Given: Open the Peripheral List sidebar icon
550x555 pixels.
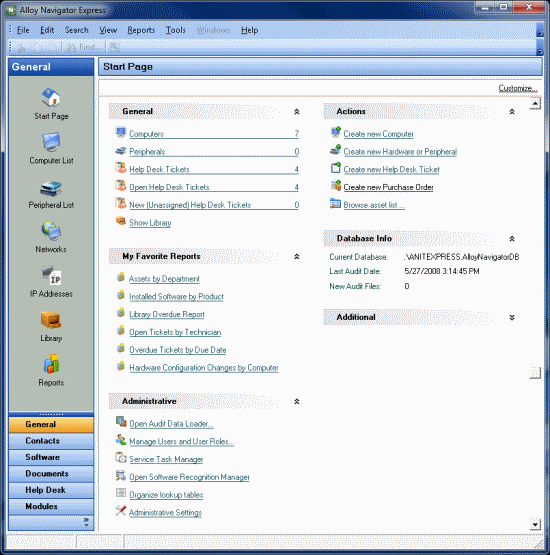Looking at the screenshot, I should coord(51,188).
